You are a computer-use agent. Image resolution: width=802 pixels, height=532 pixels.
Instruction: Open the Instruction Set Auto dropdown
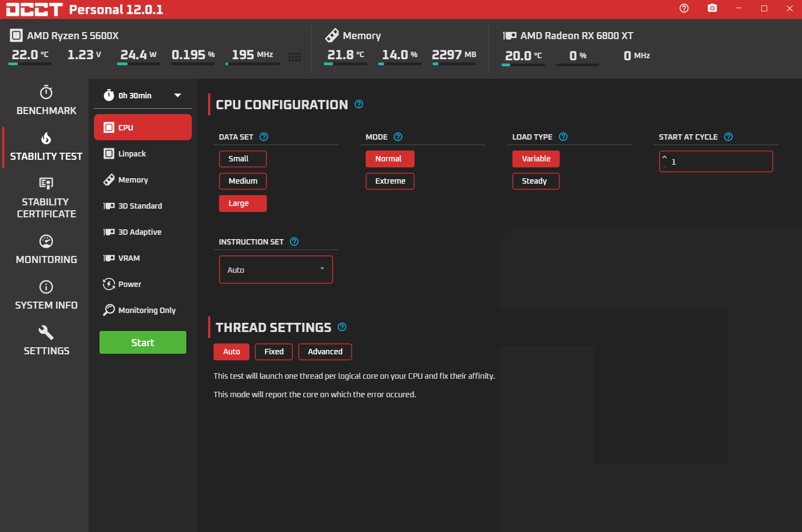(276, 270)
